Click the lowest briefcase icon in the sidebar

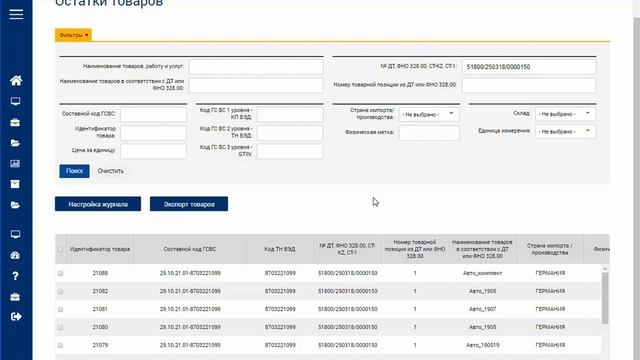(15, 297)
